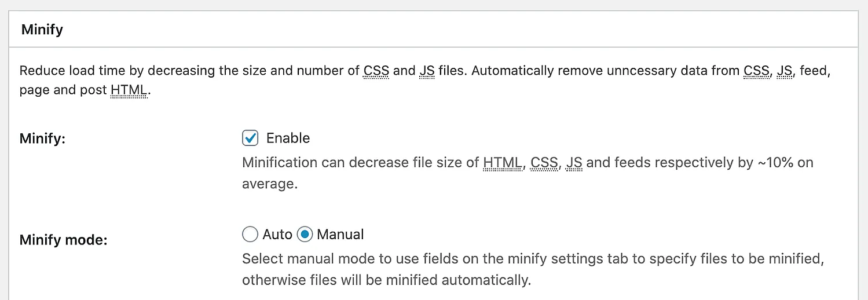Click CSS abbreviation in the Minification help text
868x300 pixels.
544,162
